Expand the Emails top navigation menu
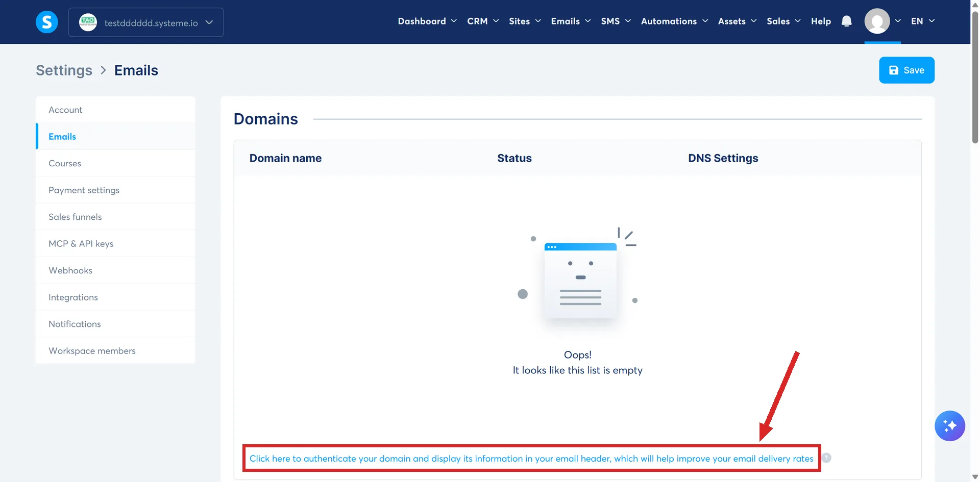The height and width of the screenshot is (482, 980). point(571,21)
